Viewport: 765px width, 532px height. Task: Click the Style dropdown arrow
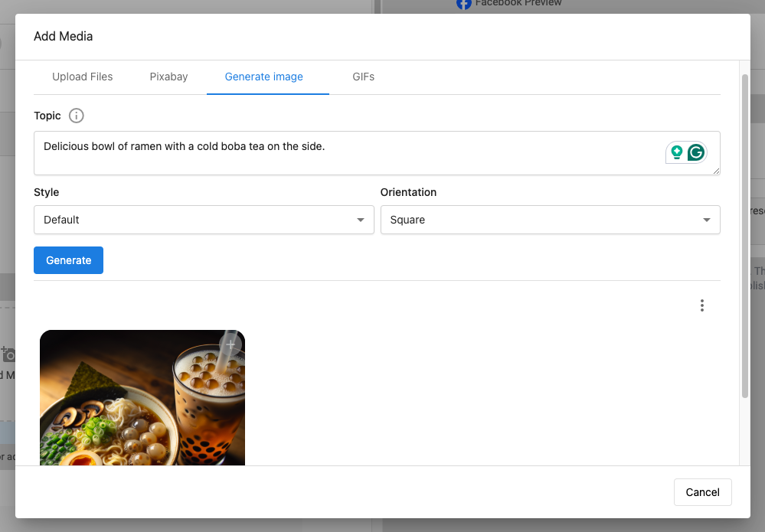tap(360, 220)
